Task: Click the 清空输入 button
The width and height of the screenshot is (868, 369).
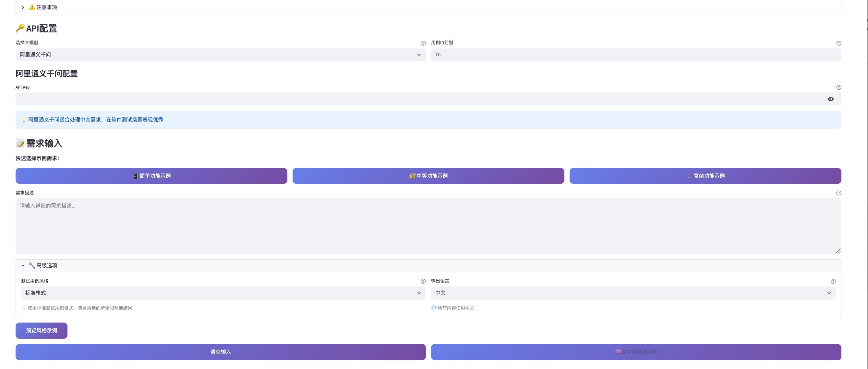Action: pyautogui.click(x=220, y=352)
